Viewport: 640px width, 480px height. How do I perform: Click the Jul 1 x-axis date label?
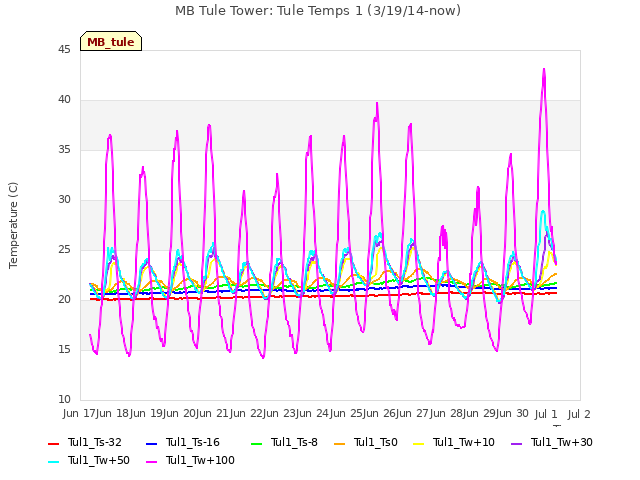point(546,414)
